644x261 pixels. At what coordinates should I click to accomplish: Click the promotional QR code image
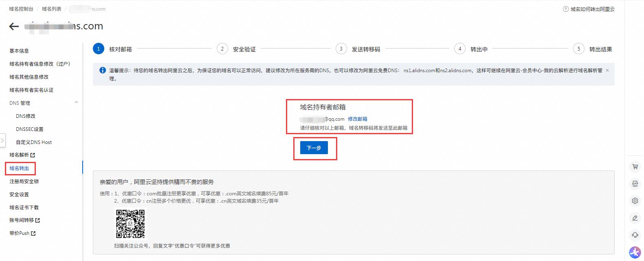tap(130, 224)
